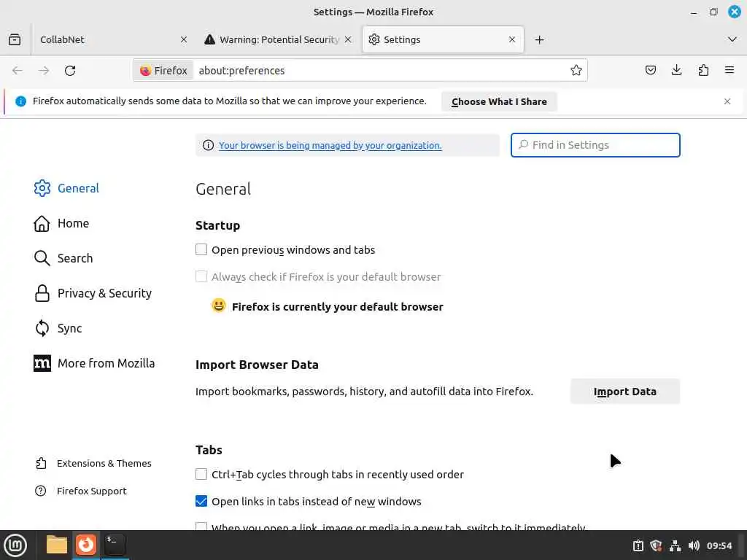Open the Linux Mint start menu
The width and height of the screenshot is (747, 560).
coord(15,545)
